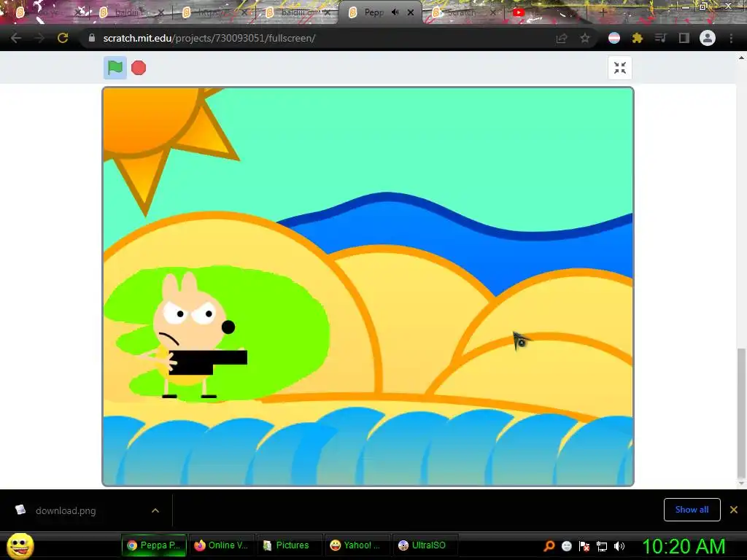Open the volume speaker tray icon

[619, 545]
